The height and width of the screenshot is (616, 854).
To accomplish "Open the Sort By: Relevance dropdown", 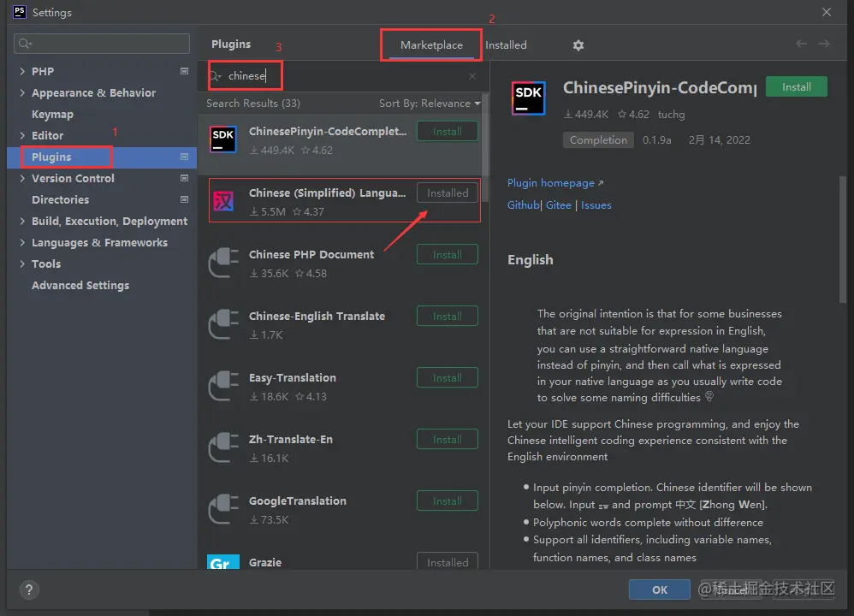I will (430, 104).
